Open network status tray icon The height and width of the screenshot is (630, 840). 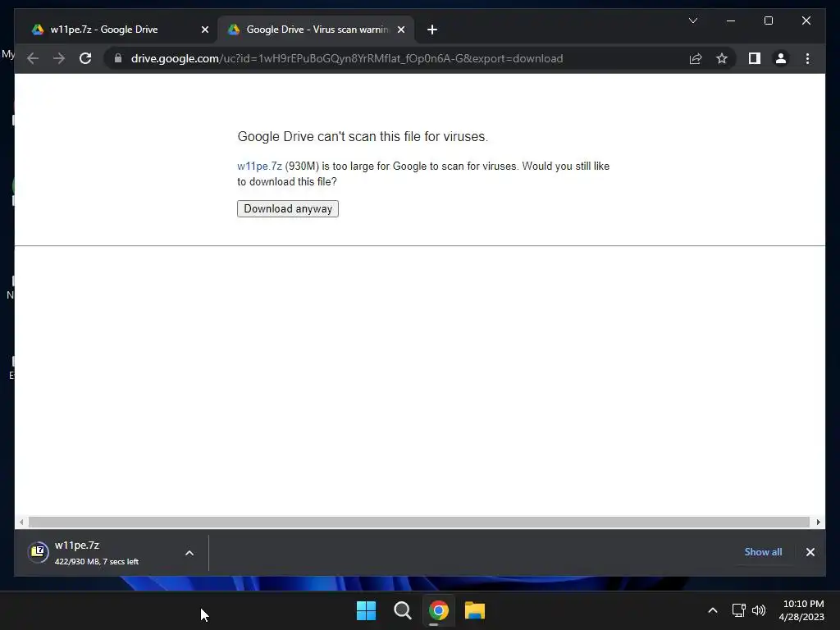[739, 610]
